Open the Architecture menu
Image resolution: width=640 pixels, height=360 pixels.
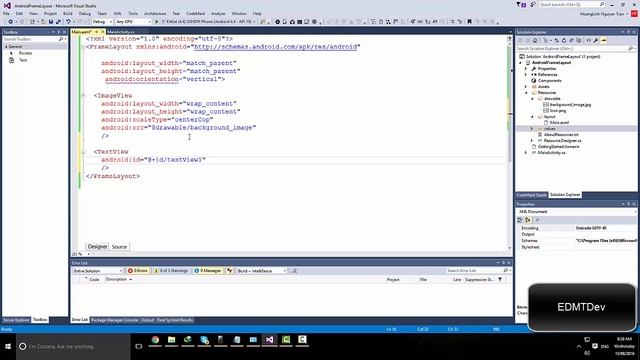(x=155, y=13)
